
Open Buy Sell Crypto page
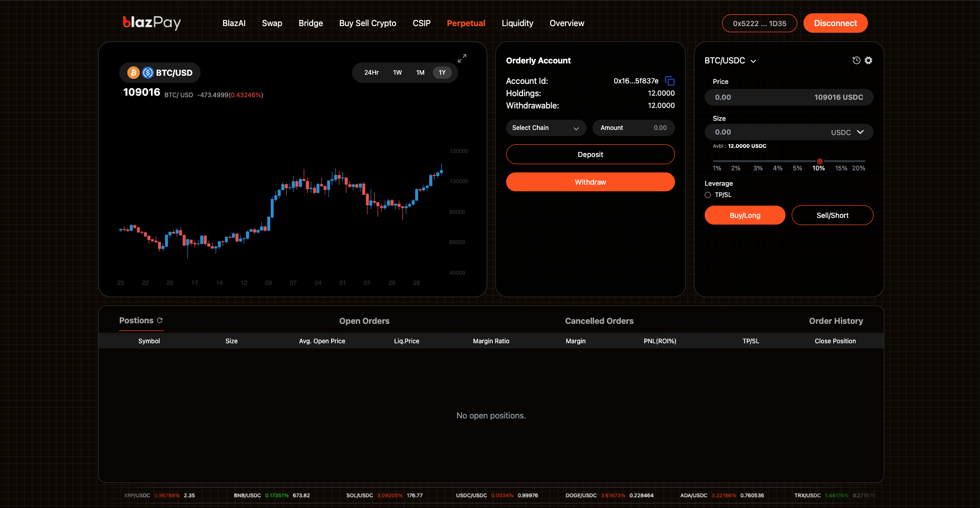367,23
